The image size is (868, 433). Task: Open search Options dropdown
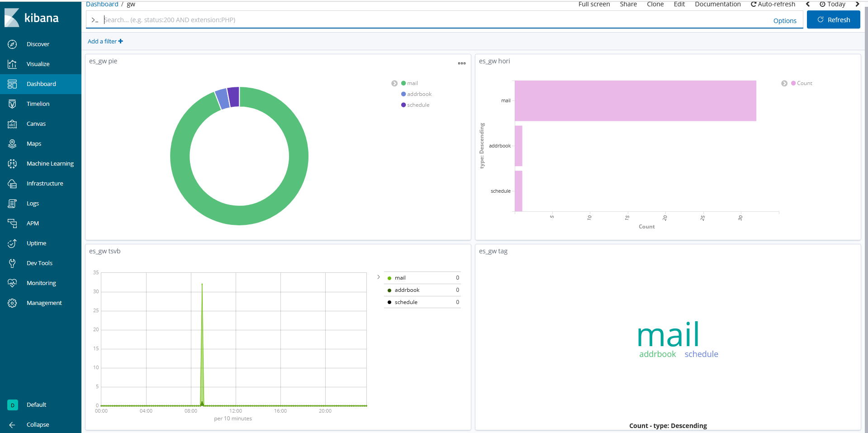click(x=785, y=21)
